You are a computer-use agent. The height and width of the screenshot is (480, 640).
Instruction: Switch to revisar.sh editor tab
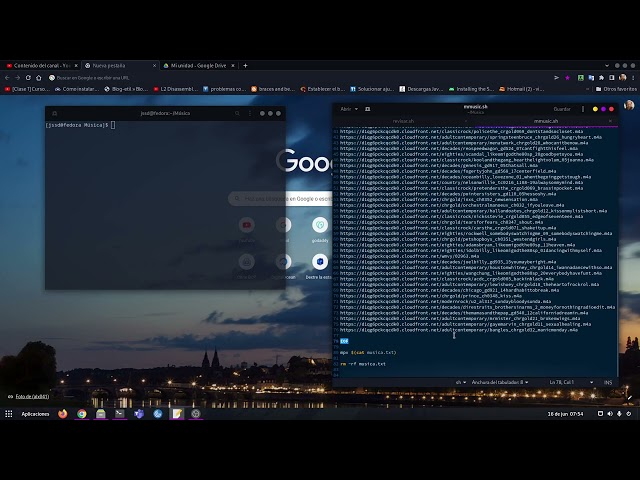coord(403,121)
